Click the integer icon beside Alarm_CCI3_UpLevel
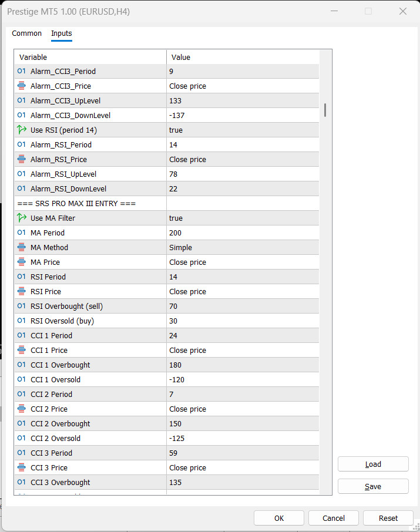The width and height of the screenshot is (420, 532). 21,100
